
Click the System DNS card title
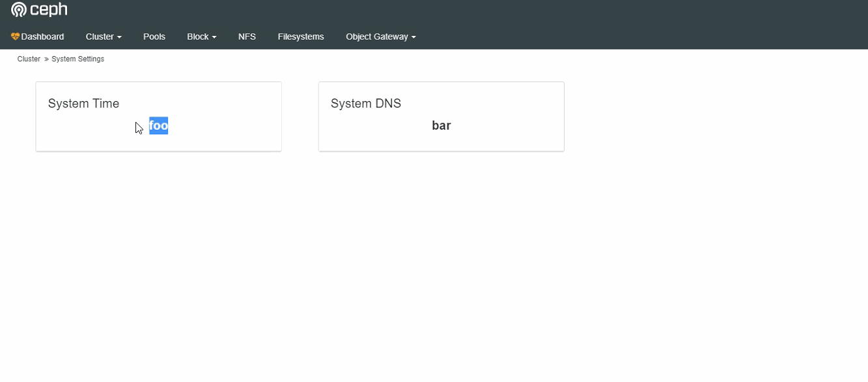(365, 103)
